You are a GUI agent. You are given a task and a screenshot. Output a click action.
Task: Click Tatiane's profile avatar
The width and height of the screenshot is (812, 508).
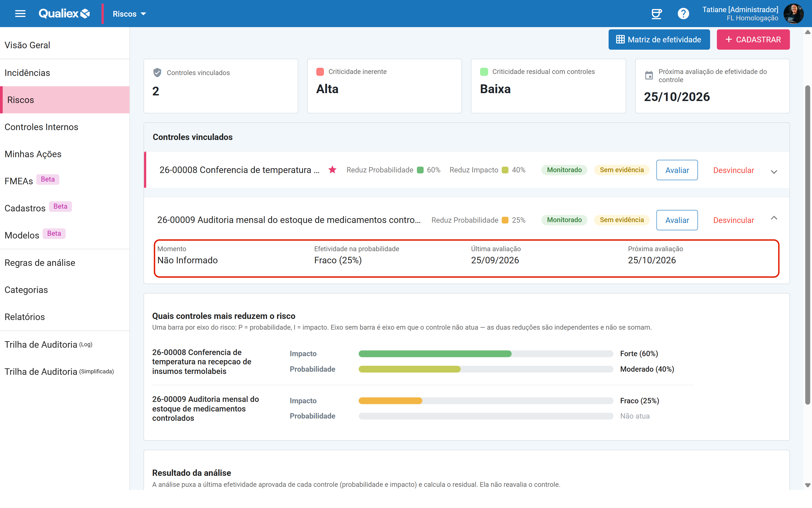pyautogui.click(x=793, y=14)
